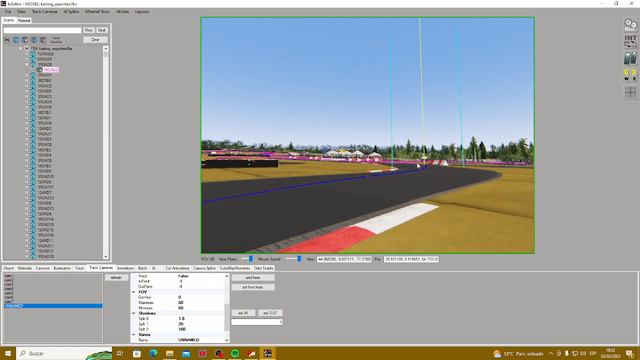Open the notifications icon in the system tray
Viewport: 640px width, 360px height.
tap(630, 353)
